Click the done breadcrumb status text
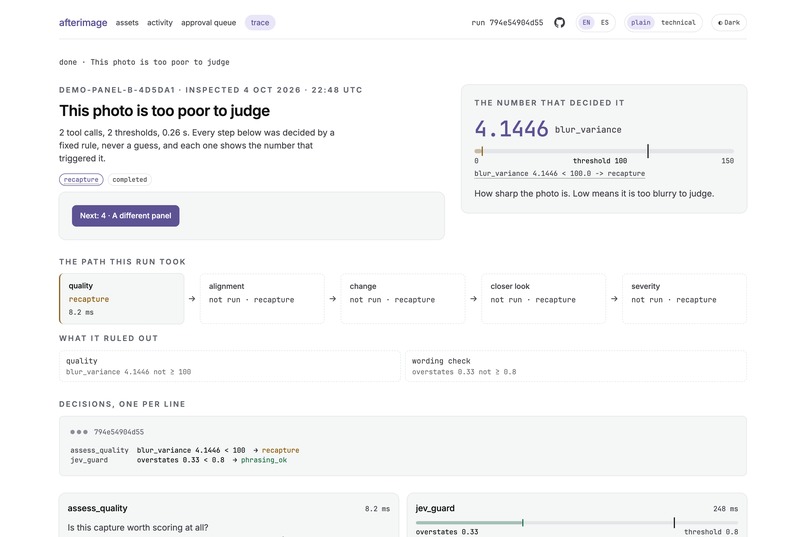The image size is (806, 537). [67, 62]
